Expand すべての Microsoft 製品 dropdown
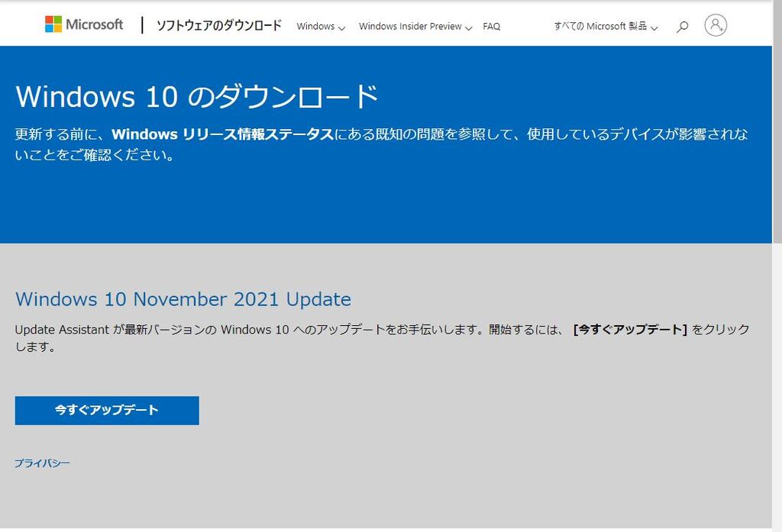The height and width of the screenshot is (532, 782). click(x=606, y=27)
